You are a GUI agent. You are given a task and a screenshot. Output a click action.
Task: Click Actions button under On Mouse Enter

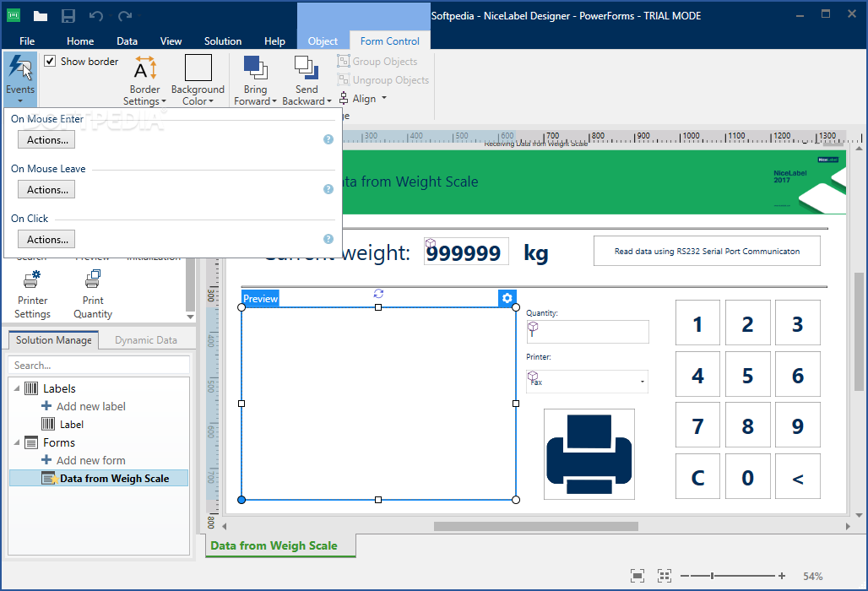47,140
